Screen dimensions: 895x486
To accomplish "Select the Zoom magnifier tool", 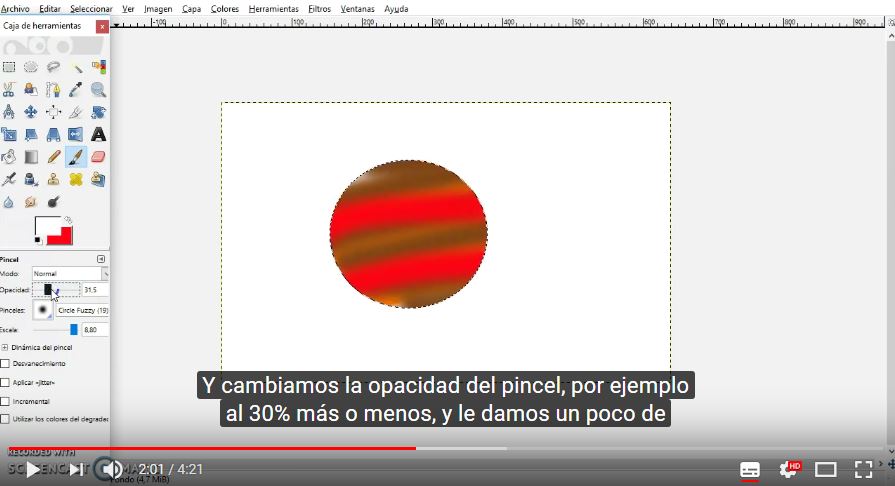I will [98, 90].
